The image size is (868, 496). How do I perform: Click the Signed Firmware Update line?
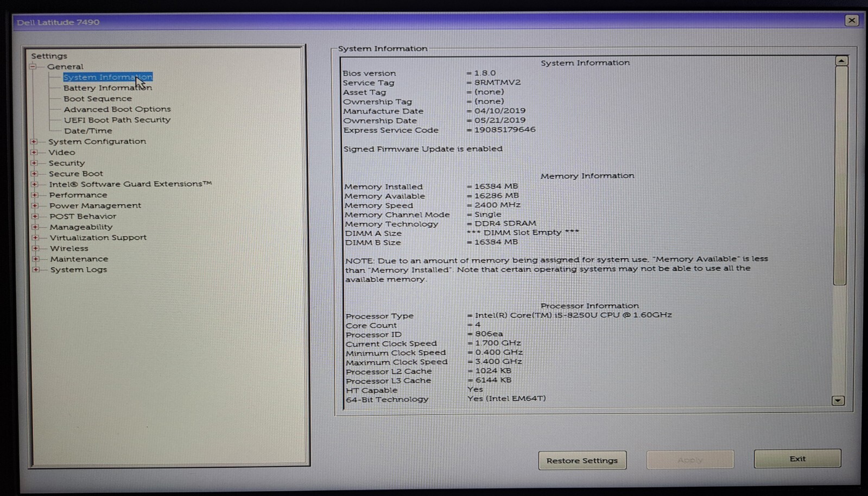423,149
